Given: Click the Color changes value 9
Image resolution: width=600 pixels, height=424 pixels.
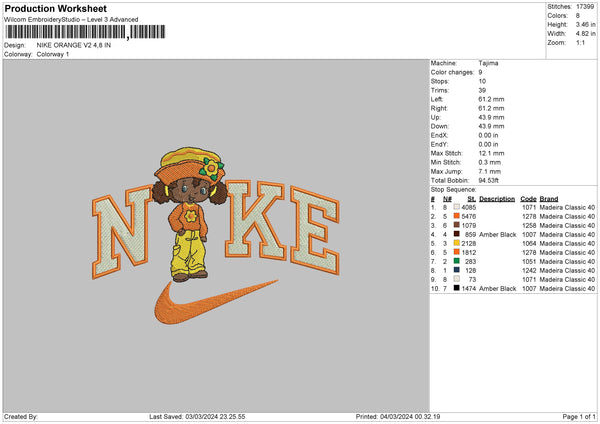Looking at the screenshot, I should click(480, 72).
